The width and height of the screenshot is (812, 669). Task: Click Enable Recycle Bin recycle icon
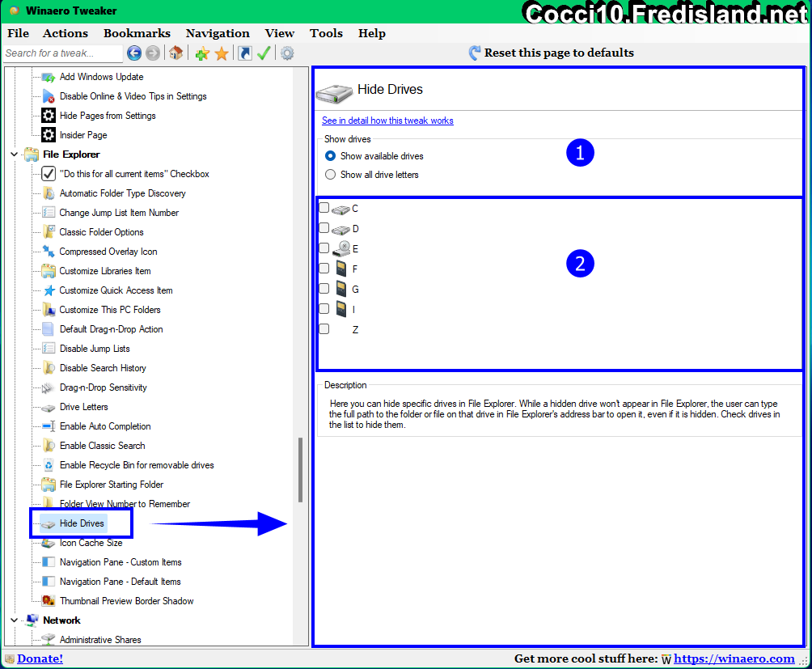tap(49, 465)
